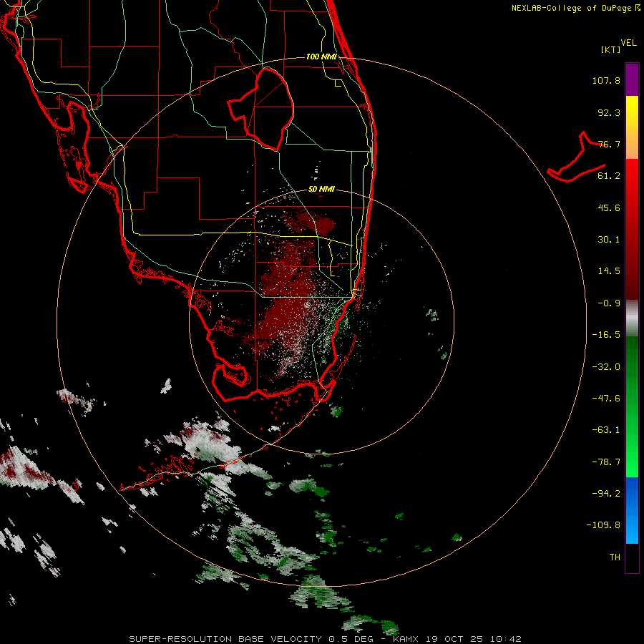
Task: Click the -16.5 velocity scale value
Action: tap(606, 335)
